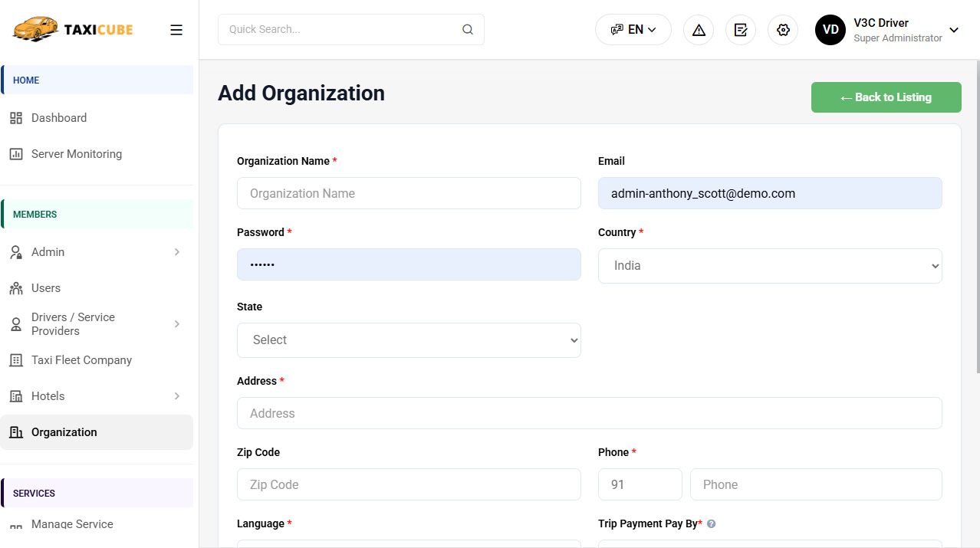Click the Server Monitoring chart icon

pyautogui.click(x=16, y=154)
